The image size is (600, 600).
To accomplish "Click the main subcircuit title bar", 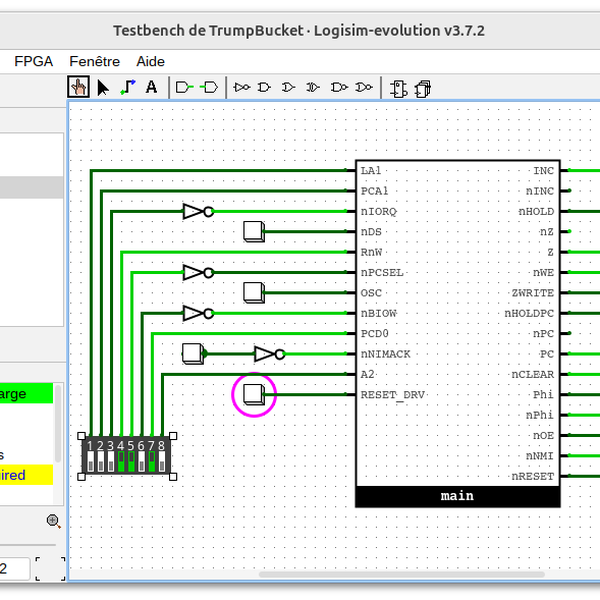I will point(458,496).
